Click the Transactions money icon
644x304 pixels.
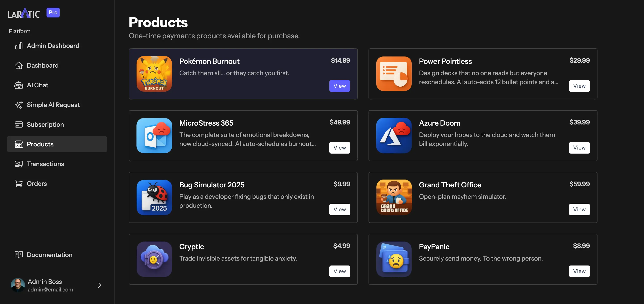coord(19,164)
